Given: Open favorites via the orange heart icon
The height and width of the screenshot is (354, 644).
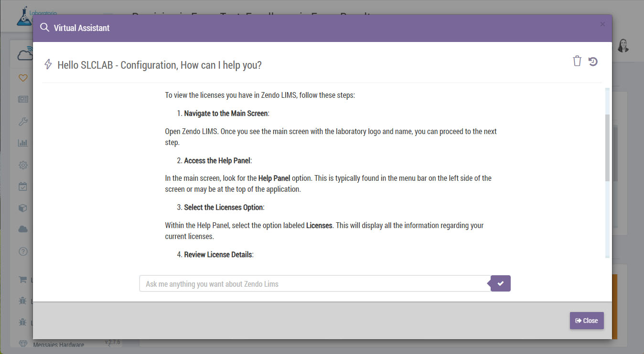Looking at the screenshot, I should [23, 78].
